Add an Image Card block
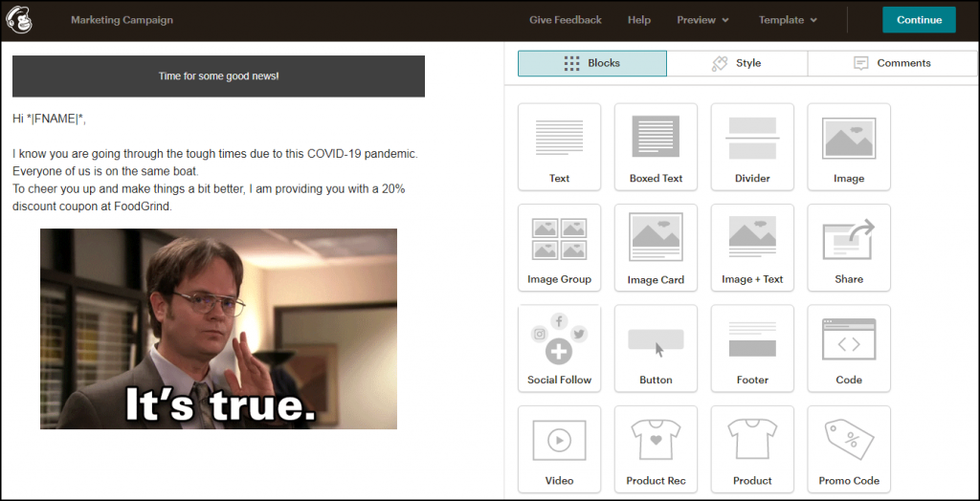The width and height of the screenshot is (980, 501). [x=656, y=248]
